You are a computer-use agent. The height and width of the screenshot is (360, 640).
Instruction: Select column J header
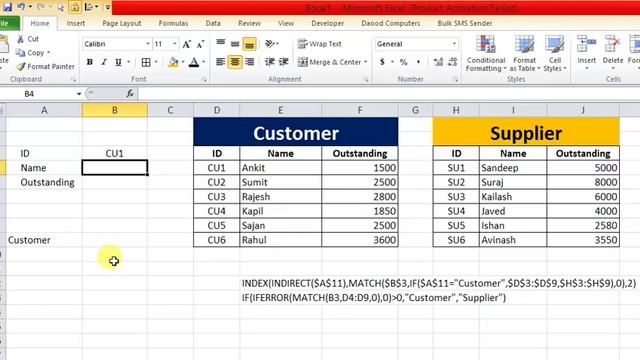tap(583, 110)
